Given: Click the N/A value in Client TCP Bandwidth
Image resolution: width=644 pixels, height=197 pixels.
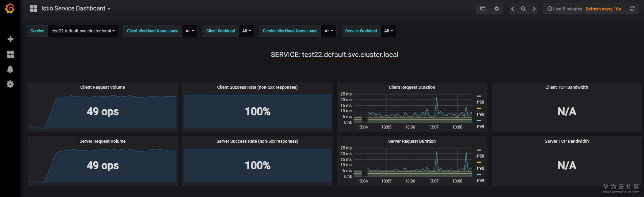Looking at the screenshot, I should pyautogui.click(x=567, y=111).
